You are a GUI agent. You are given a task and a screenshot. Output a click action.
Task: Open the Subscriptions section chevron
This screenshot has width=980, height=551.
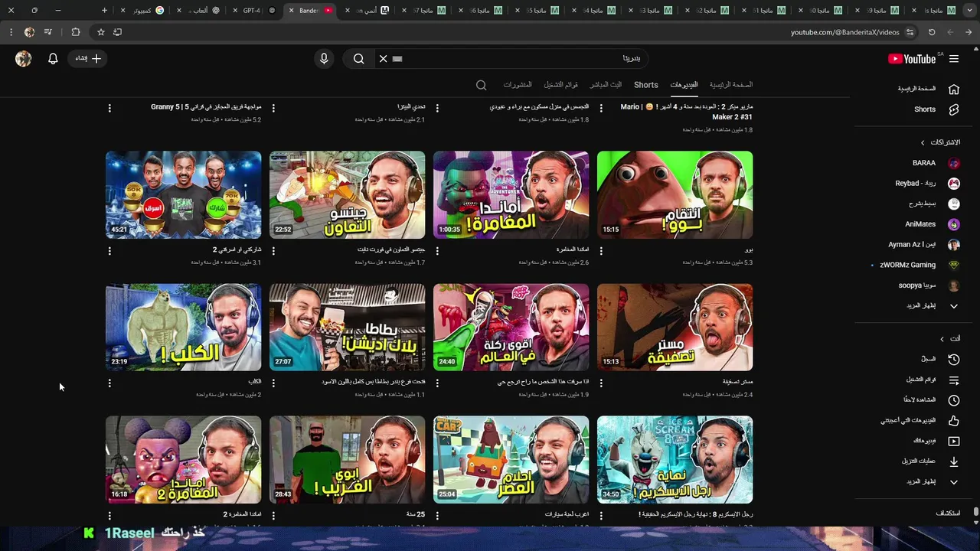[923, 142]
